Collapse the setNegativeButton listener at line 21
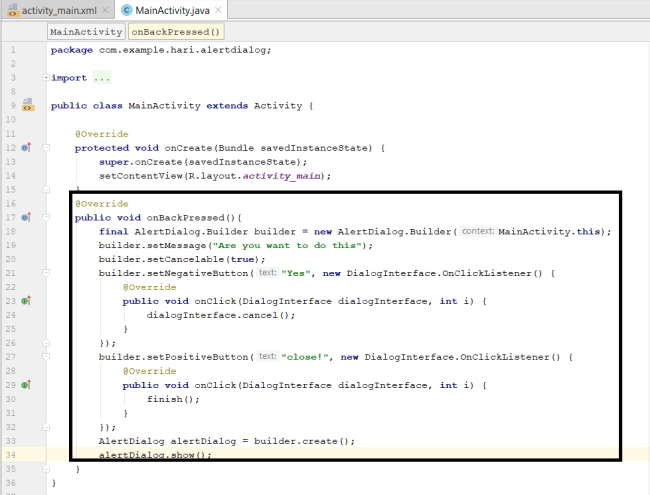Viewport: 650px width, 495px height. coord(46,273)
